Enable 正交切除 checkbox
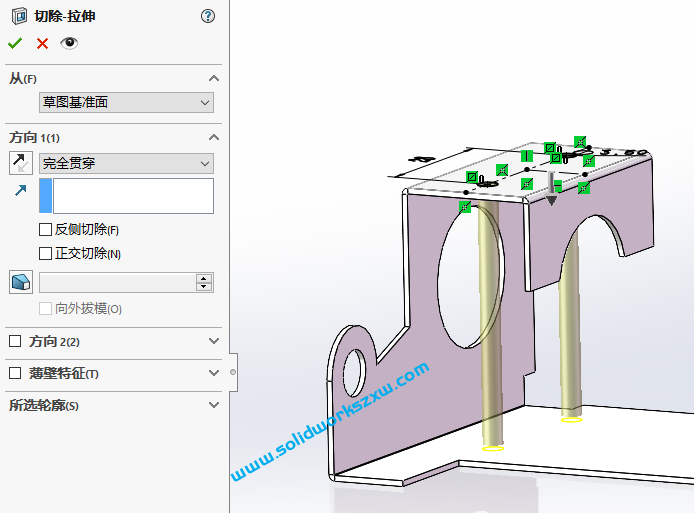This screenshot has width=694, height=513. 45,253
